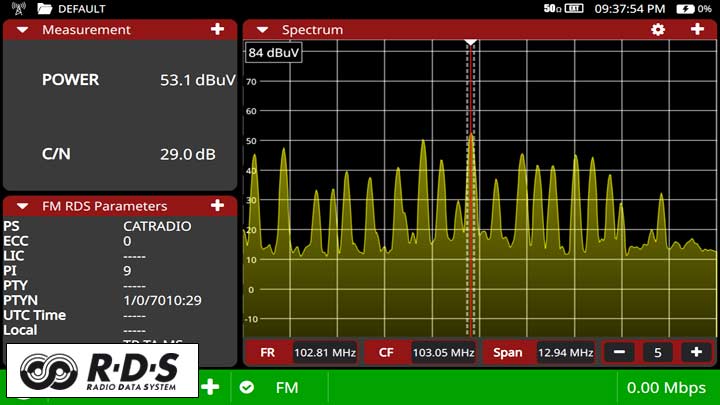Click the FR frequency button
The height and width of the screenshot is (405, 720).
click(x=268, y=352)
